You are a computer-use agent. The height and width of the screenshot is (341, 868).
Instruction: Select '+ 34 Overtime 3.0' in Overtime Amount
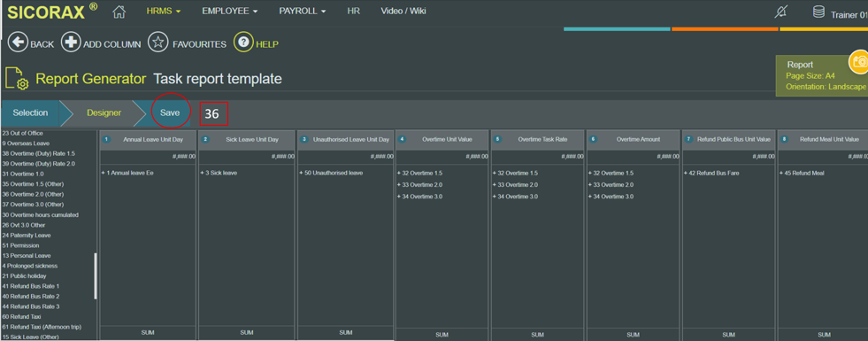pyautogui.click(x=611, y=197)
